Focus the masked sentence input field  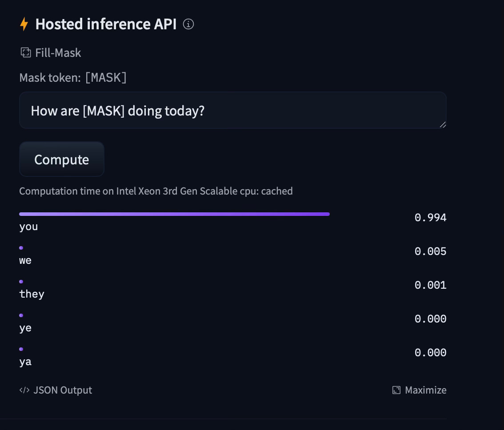click(x=233, y=110)
